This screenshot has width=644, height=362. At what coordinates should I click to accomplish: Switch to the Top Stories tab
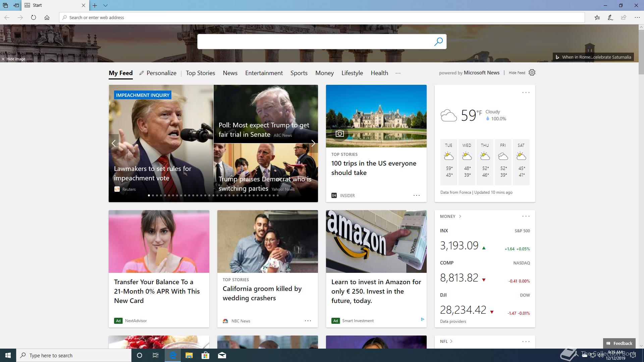201,73
